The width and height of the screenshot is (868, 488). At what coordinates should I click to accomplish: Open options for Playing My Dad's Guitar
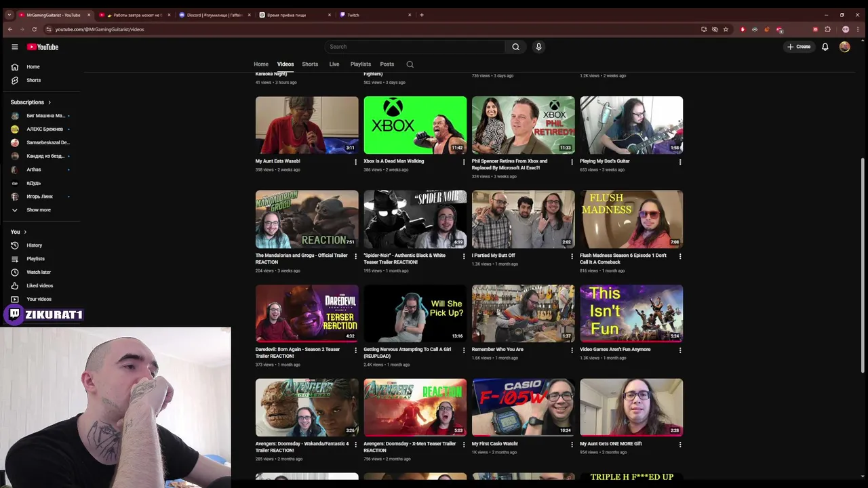pyautogui.click(x=680, y=162)
